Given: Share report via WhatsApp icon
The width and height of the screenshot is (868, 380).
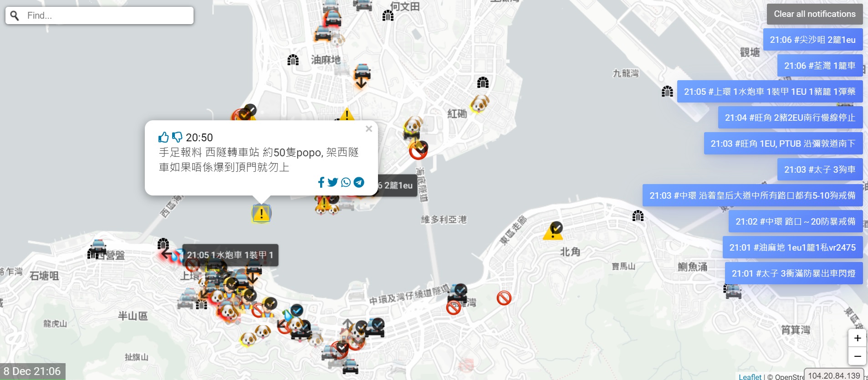Looking at the screenshot, I should point(346,182).
